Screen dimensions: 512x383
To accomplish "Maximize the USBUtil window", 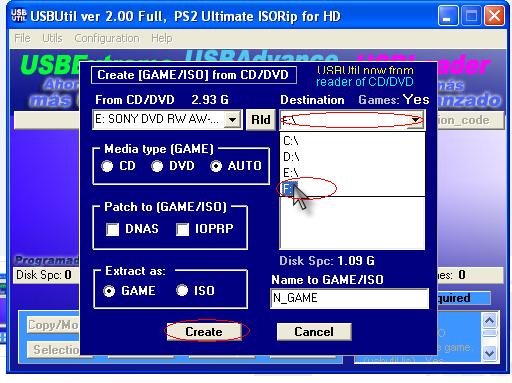I will pyautogui.click(x=471, y=15).
